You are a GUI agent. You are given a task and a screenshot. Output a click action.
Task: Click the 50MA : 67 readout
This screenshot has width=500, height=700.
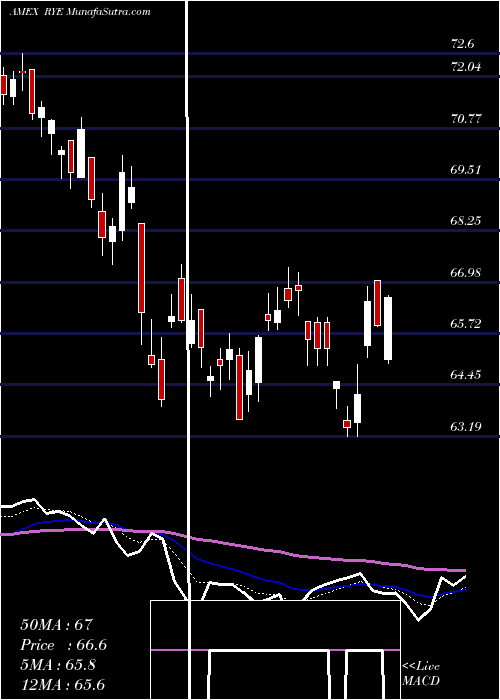click(x=56, y=625)
